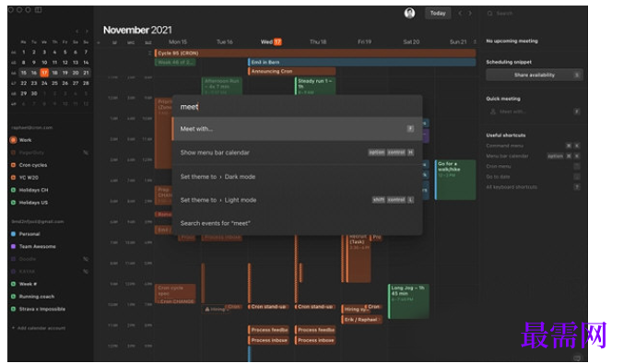Go to previous week in main toolbar
Image resolution: width=624 pixels, height=364 pixels.
coord(460,13)
